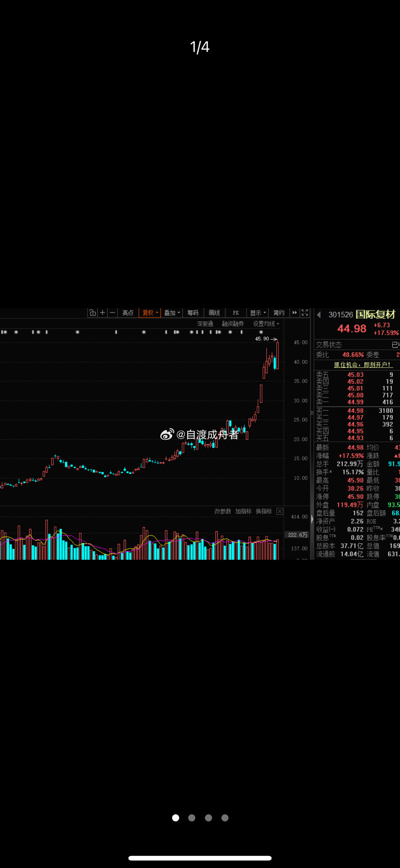Screen dimensions: 400x868
Task: Click the lock icon in chart toolbar
Action: click(93, 313)
